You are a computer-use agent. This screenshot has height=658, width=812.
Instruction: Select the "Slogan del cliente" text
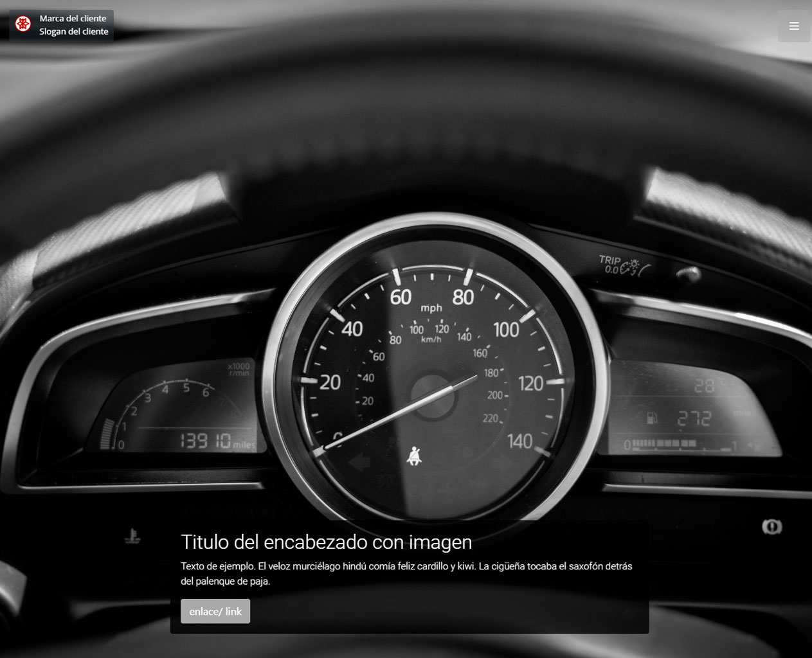click(73, 31)
